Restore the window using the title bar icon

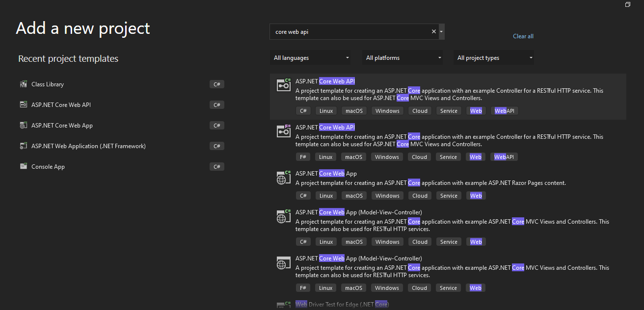coord(628,4)
